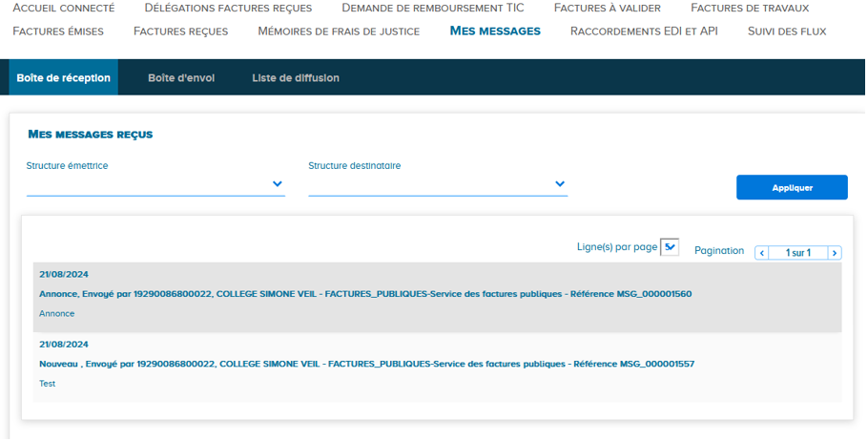Select the Boîte de réception tab
The width and height of the screenshot is (868, 441).
[64, 78]
